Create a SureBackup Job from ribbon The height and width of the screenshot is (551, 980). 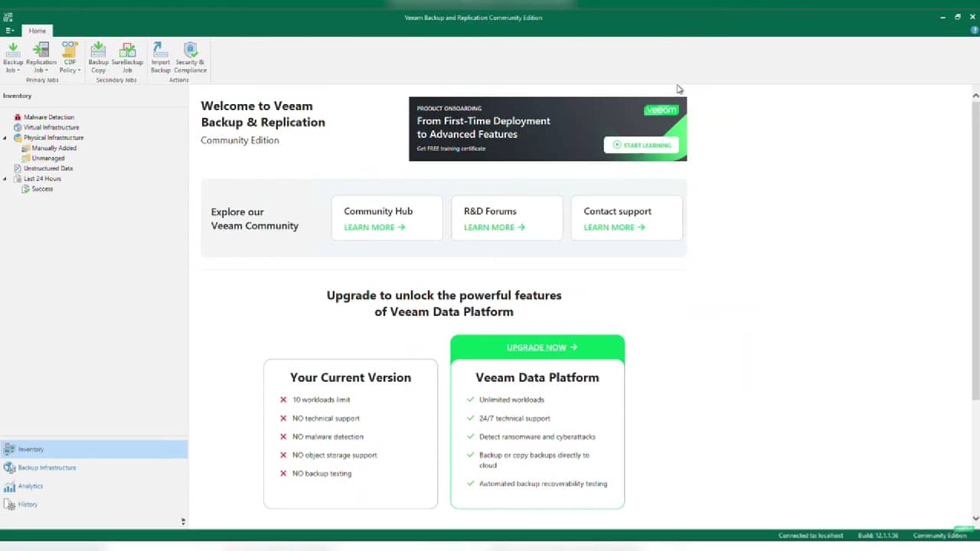tap(127, 57)
